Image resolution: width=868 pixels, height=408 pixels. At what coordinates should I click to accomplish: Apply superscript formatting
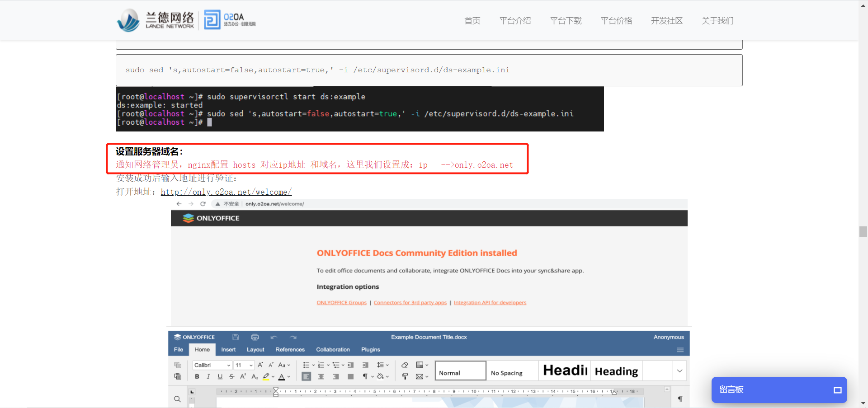pyautogui.click(x=243, y=376)
